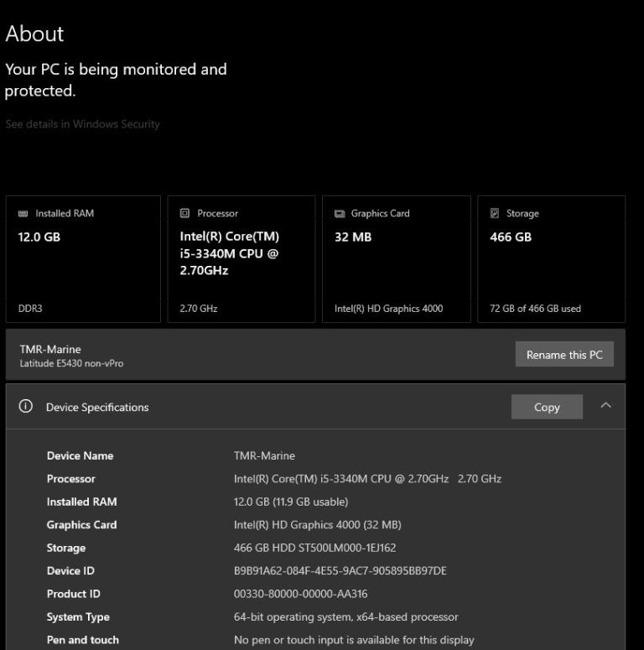This screenshot has height=650, width=644.
Task: Click the Graphics Card icon
Action: 340,214
